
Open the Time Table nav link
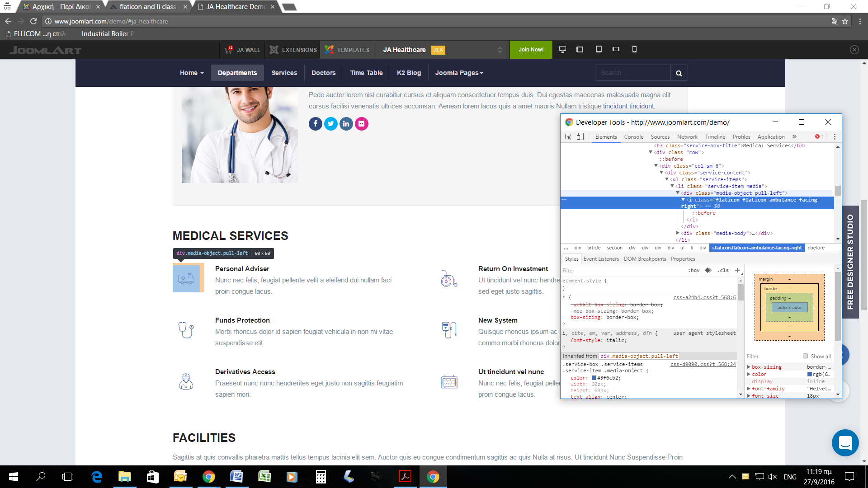[366, 73]
